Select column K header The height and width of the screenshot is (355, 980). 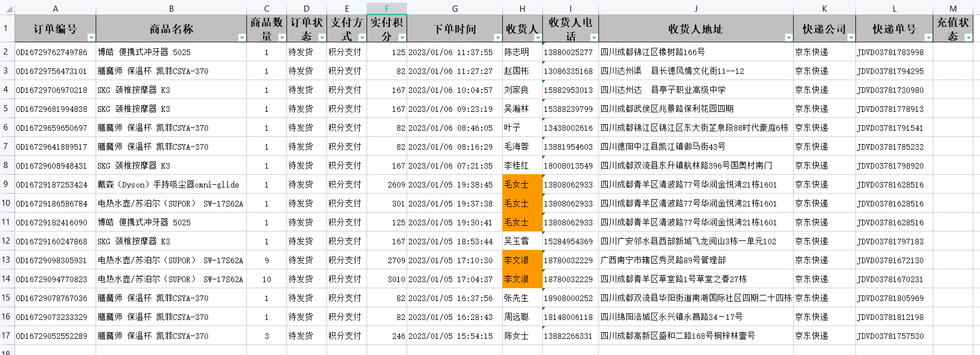(x=824, y=8)
